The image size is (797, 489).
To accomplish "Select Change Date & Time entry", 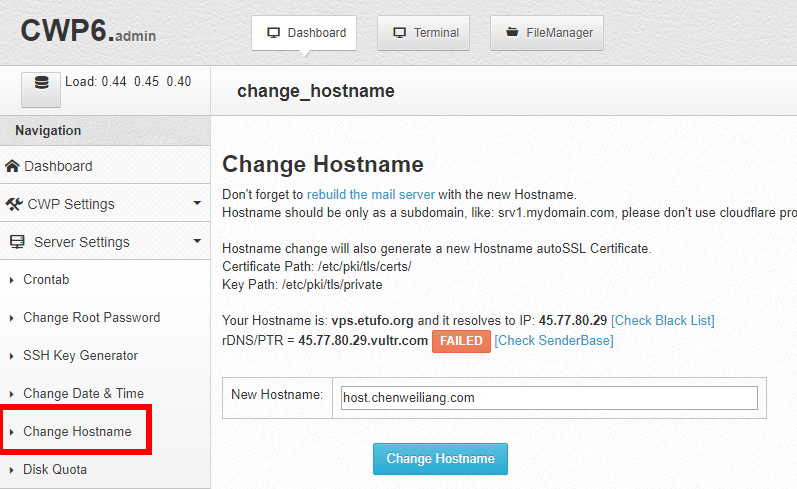I will click(x=83, y=394).
